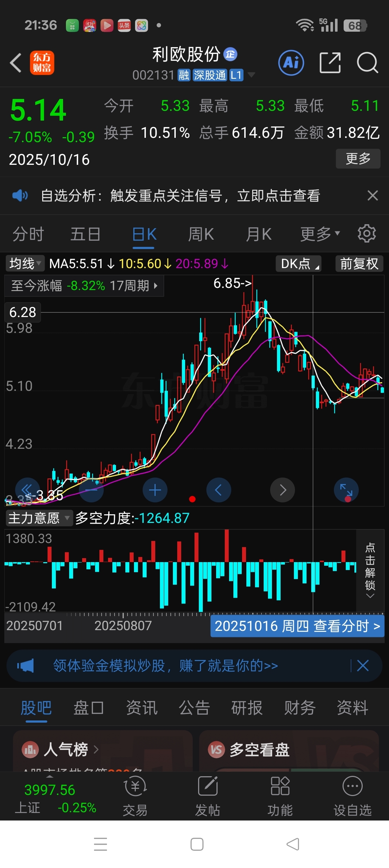Open 人气榜 popularity ranking card

point(103,751)
